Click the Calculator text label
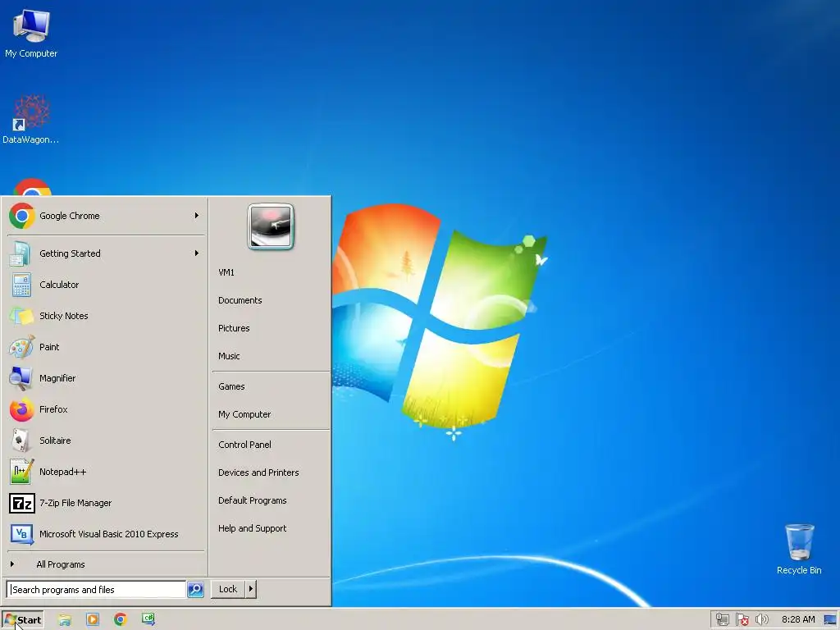This screenshot has width=840, height=630. point(59,285)
